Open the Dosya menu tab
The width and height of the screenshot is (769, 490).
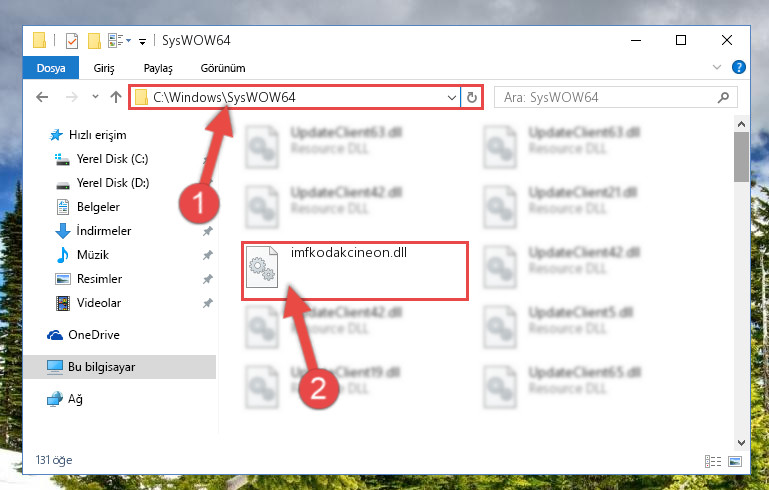pos(51,68)
